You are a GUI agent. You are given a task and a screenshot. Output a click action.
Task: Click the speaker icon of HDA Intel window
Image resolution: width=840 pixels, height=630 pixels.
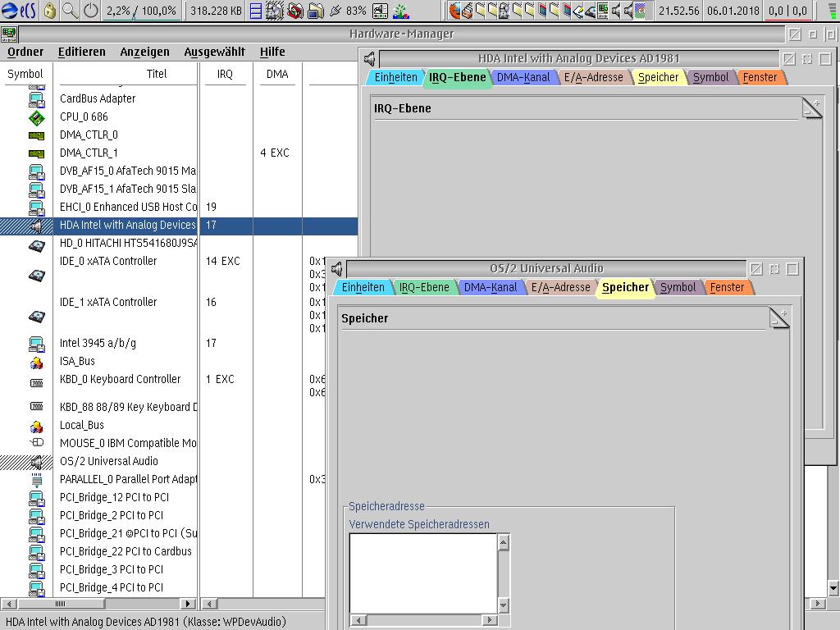[x=370, y=59]
